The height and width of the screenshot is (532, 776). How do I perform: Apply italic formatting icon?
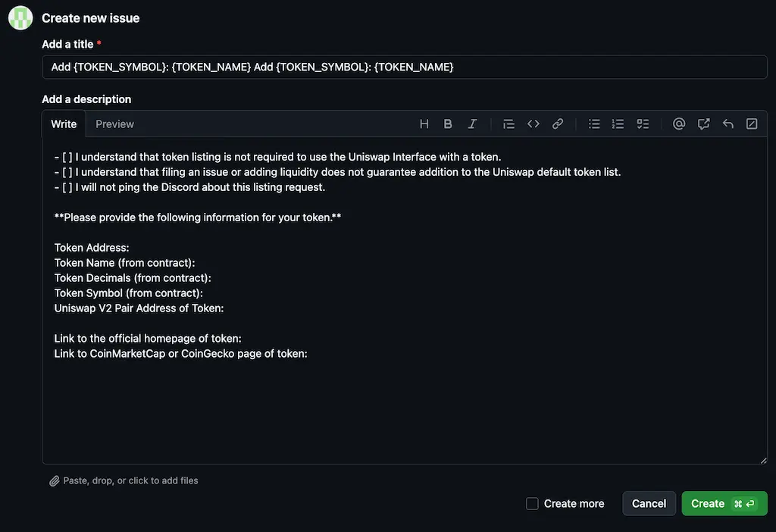(x=473, y=124)
